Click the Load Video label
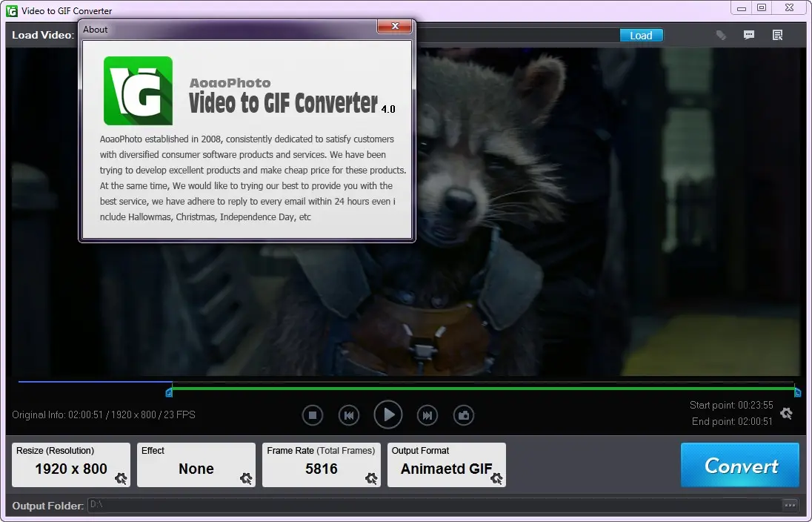Viewport: 812px width, 522px height. tap(43, 36)
